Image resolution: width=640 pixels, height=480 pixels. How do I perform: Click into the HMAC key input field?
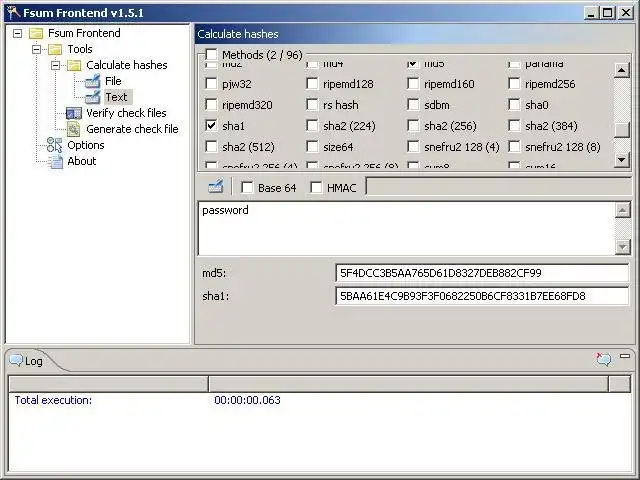[x=498, y=186]
